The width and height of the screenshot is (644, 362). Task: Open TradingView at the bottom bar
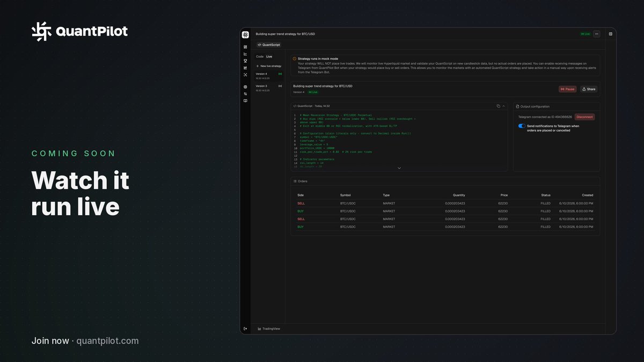point(269,328)
